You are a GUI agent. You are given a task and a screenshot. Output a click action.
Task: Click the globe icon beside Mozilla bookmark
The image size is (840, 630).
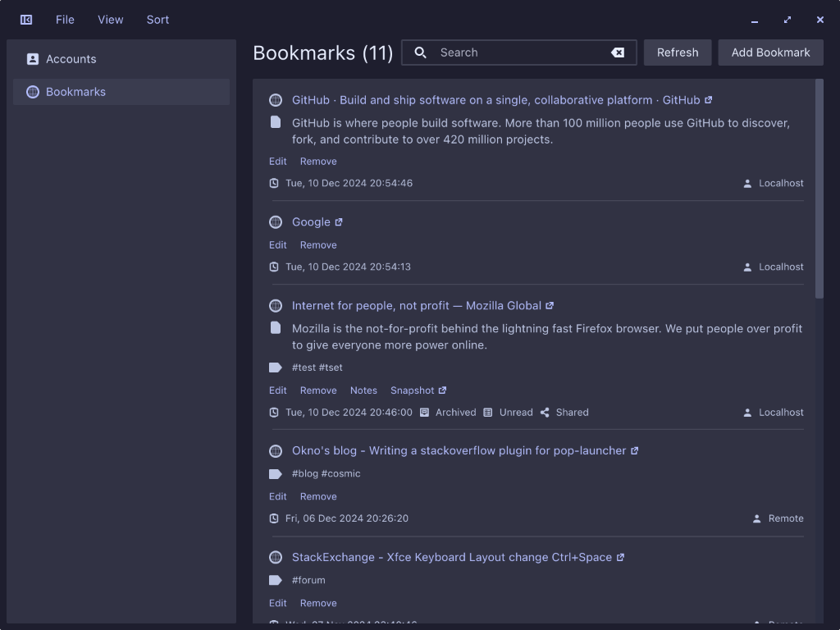[x=276, y=306]
